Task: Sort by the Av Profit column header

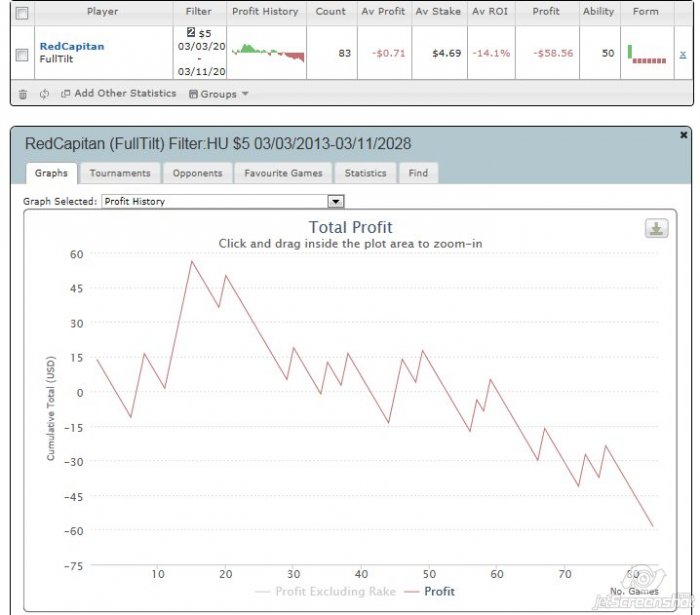Action: [383, 12]
